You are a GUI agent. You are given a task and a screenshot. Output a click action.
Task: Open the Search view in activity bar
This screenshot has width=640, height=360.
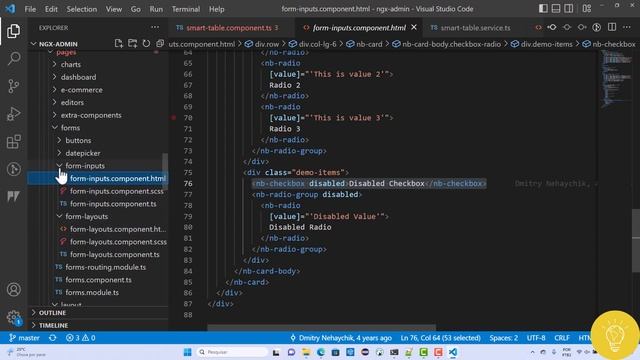13,58
